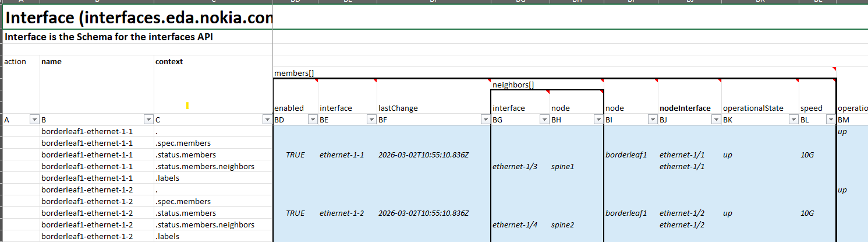This screenshot has height=242, width=868.
Task: Open the BE interface column filter arrow
Action: [372, 120]
